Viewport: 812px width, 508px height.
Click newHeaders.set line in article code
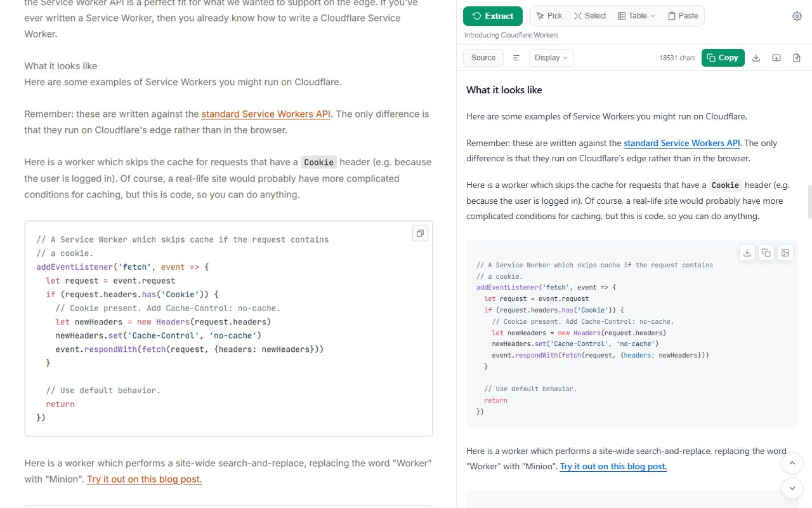click(x=159, y=336)
